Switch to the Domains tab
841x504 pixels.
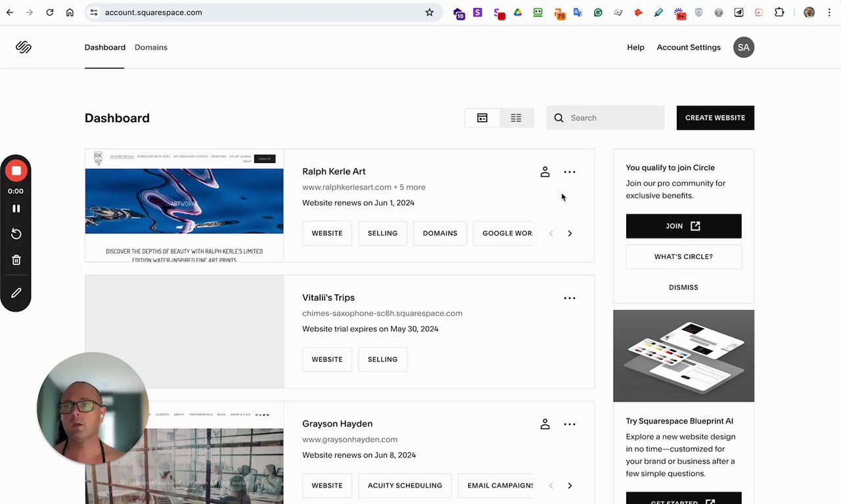coord(151,47)
